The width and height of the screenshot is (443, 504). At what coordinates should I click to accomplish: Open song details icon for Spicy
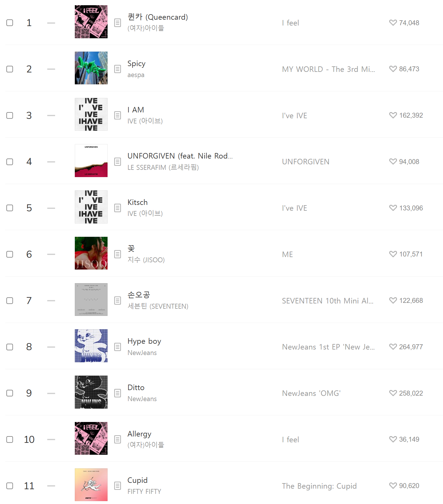[x=118, y=69]
